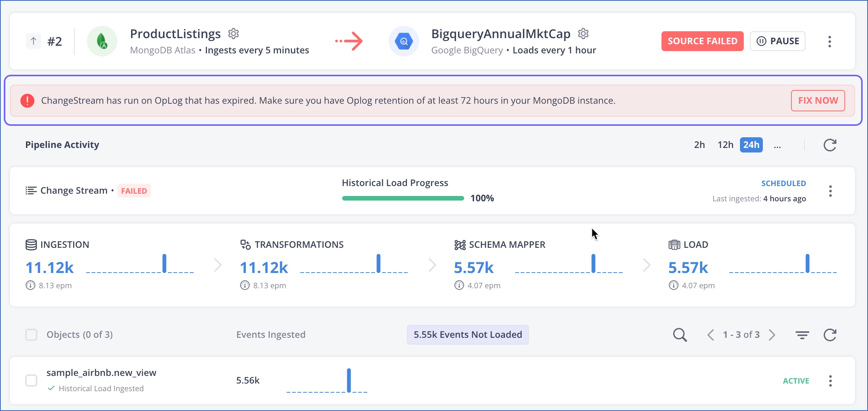The height and width of the screenshot is (411, 868).
Task: Click the up arrow next to #2
Action: click(34, 41)
